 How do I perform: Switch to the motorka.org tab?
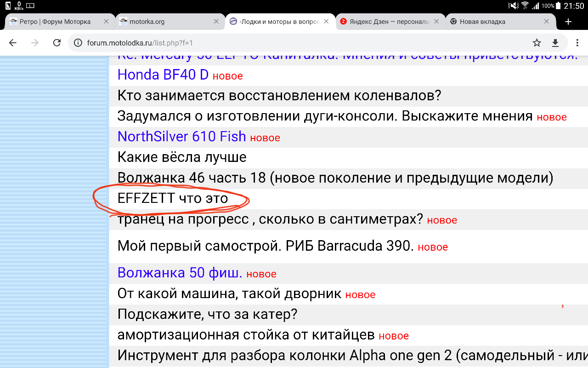coord(161,22)
